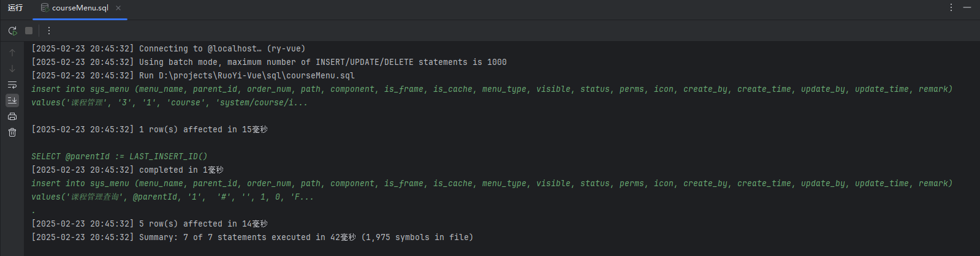The width and height of the screenshot is (980, 256).
Task: Click the '5 row(s) affected' log line
Action: pyautogui.click(x=202, y=224)
